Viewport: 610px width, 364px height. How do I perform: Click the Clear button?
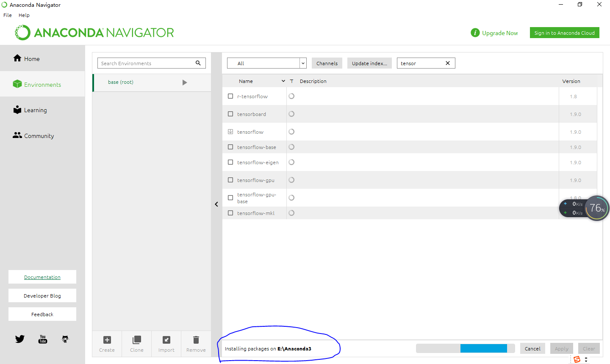[x=589, y=348]
